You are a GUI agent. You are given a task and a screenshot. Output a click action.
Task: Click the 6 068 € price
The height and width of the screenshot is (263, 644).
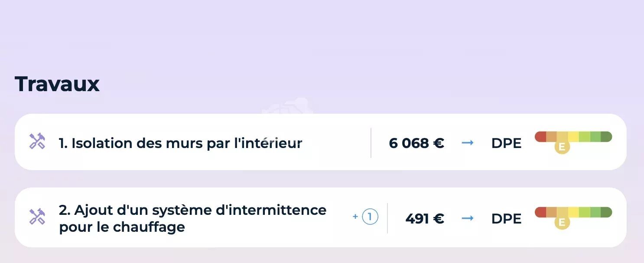coord(416,143)
